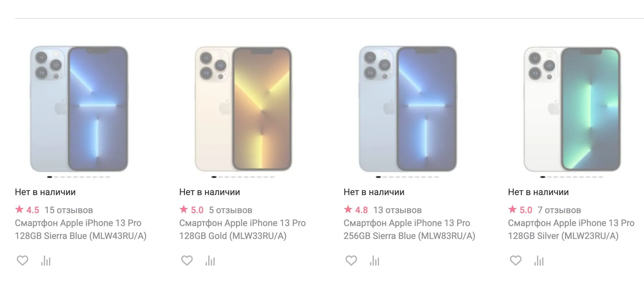Viewport: 644px width, 287px height.
Task: Compare the 128GB Sierra Blue iPhone
Action: [x=46, y=261]
